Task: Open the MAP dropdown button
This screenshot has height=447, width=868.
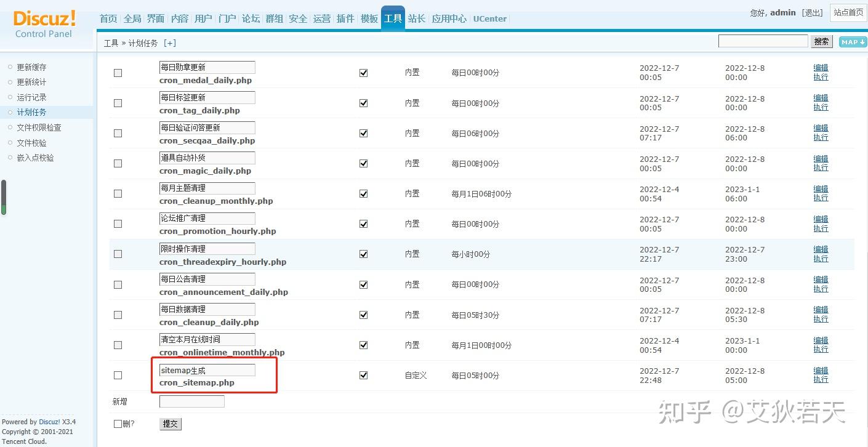Action: pos(853,42)
